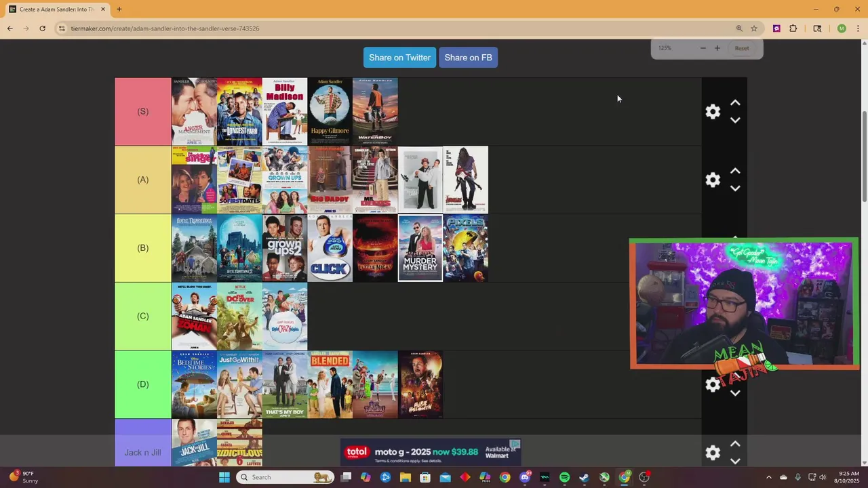Open the purple extension icon in toolbar
This screenshot has width=868, height=488.
[x=776, y=28]
